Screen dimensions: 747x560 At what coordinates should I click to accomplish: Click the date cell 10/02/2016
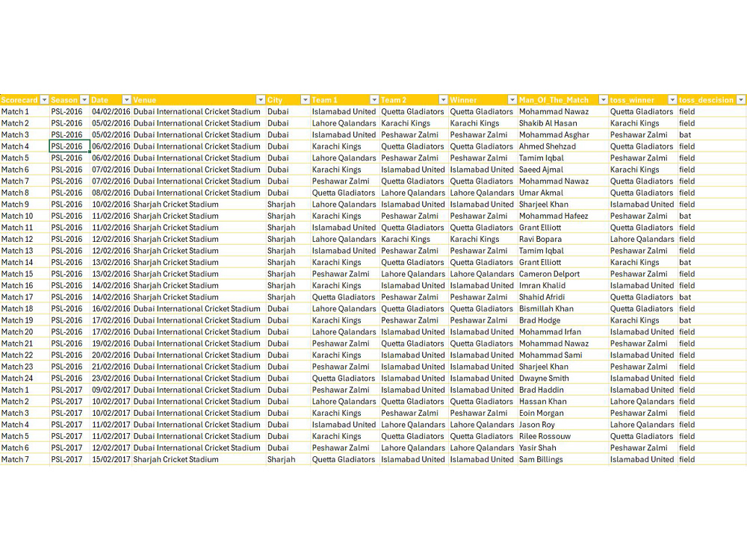click(111, 205)
